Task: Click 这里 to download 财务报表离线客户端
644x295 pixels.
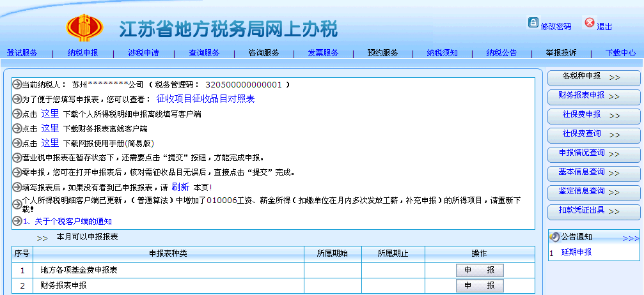Action: 50,128
